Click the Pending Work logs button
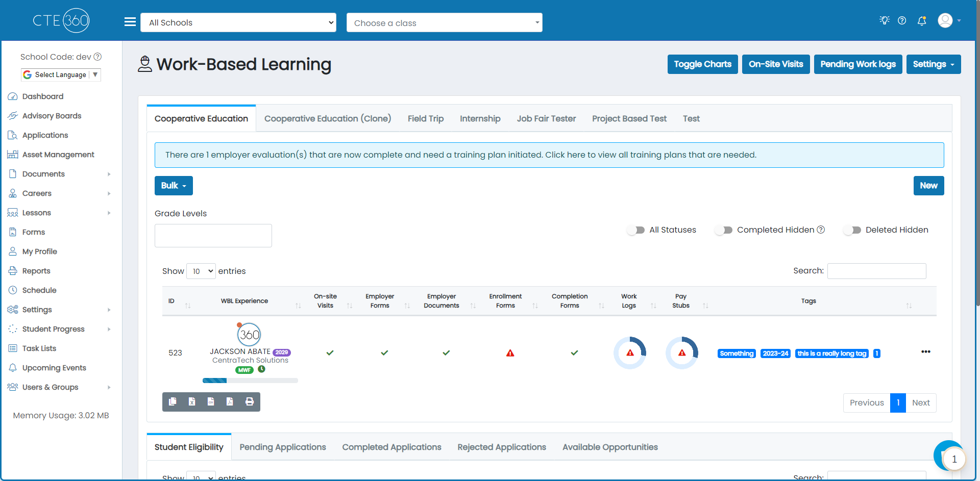The image size is (980, 481). click(858, 64)
